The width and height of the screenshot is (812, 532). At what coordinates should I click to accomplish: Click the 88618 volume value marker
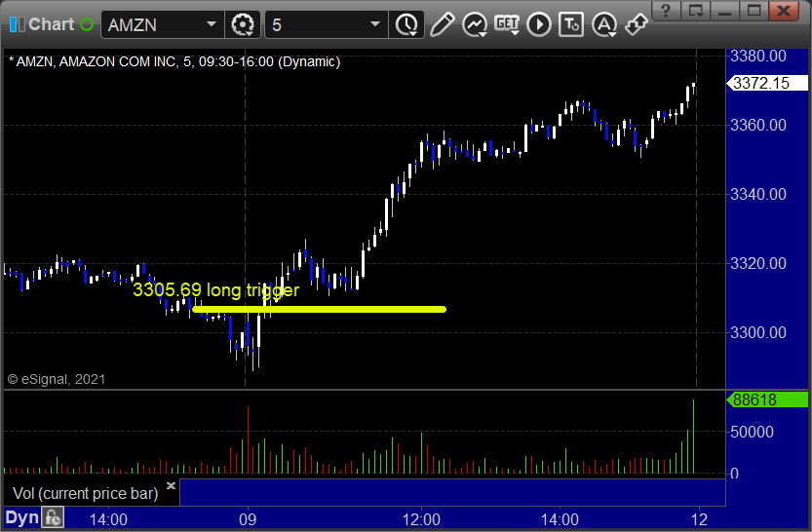(x=767, y=399)
